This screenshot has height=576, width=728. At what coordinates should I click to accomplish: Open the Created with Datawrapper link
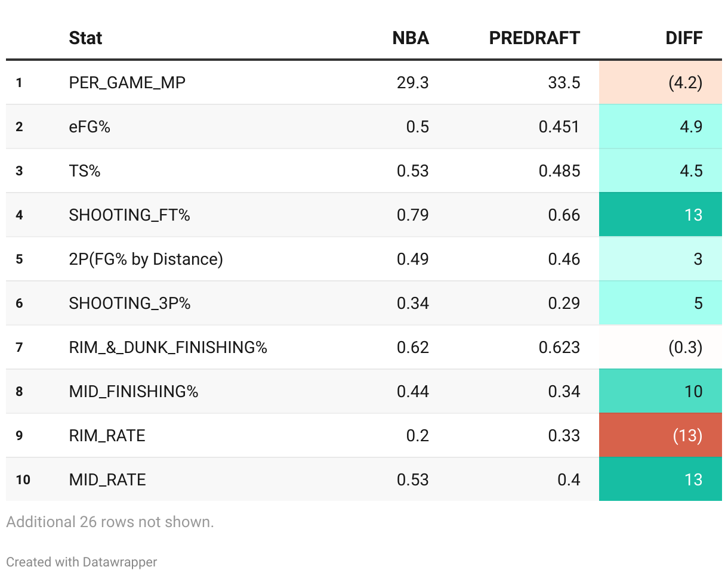[82, 562]
